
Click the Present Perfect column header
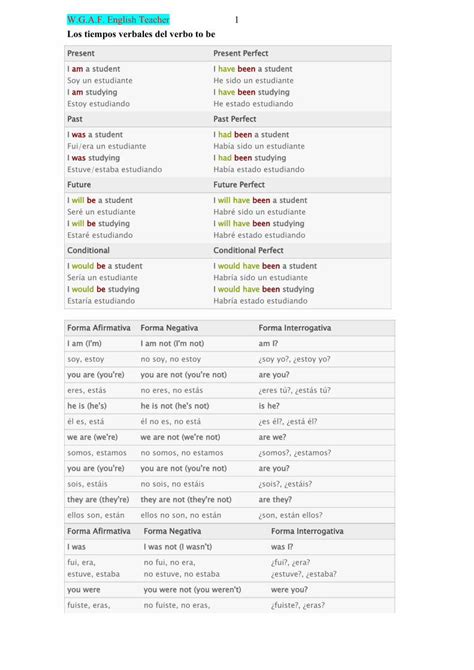tap(241, 53)
